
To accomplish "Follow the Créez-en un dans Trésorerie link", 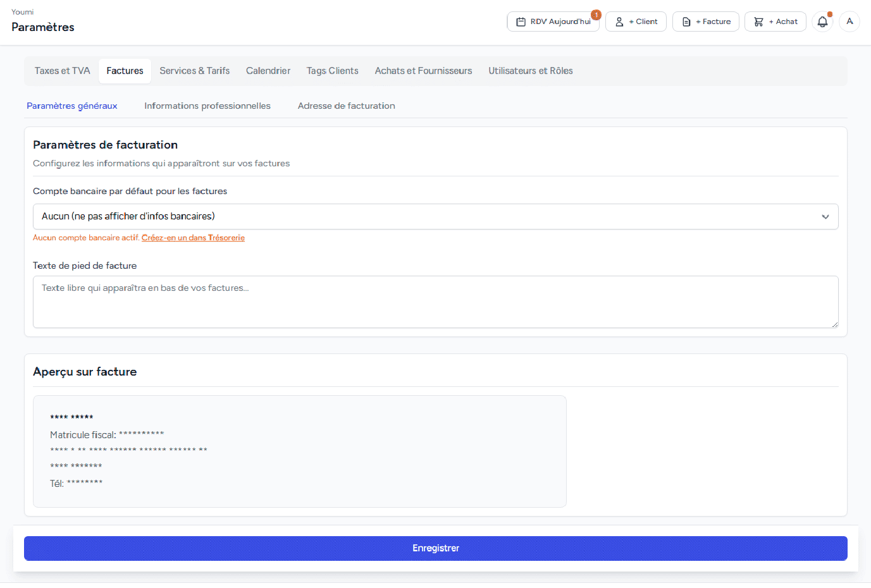I will 193,238.
